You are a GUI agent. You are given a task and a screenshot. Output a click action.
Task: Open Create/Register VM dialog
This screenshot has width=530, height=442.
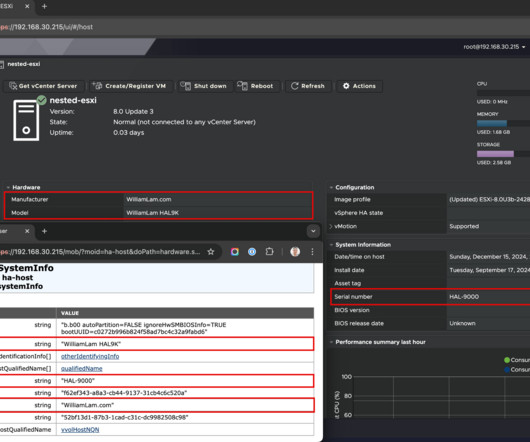132,86
